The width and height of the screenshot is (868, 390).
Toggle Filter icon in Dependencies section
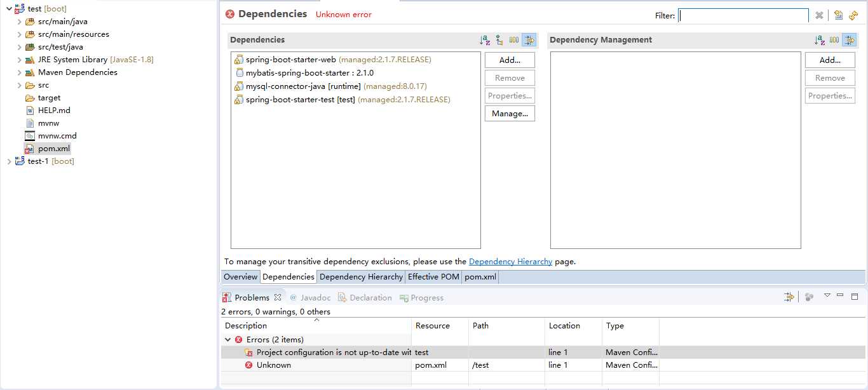click(x=529, y=40)
